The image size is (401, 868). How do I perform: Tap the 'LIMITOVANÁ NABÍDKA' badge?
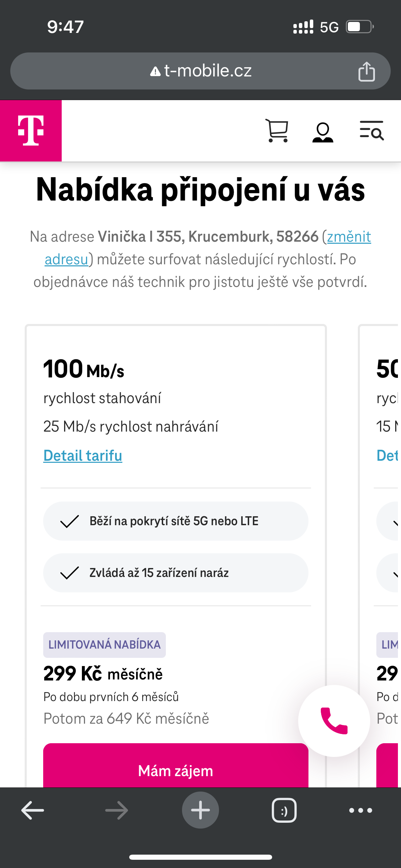[104, 645]
